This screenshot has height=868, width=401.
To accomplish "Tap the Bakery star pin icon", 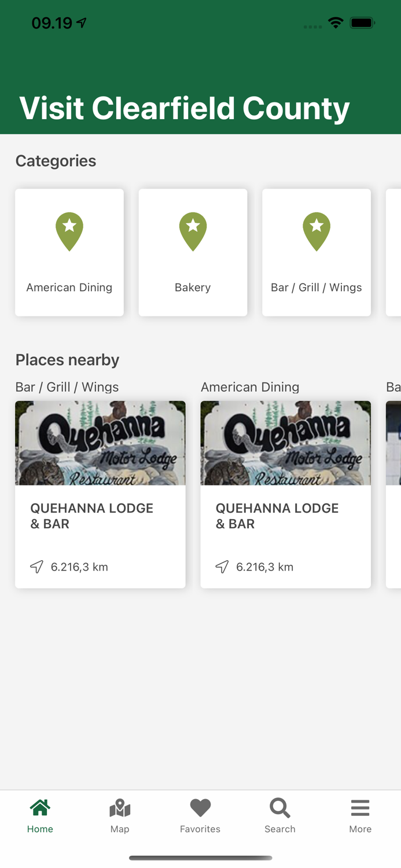I will click(x=193, y=231).
